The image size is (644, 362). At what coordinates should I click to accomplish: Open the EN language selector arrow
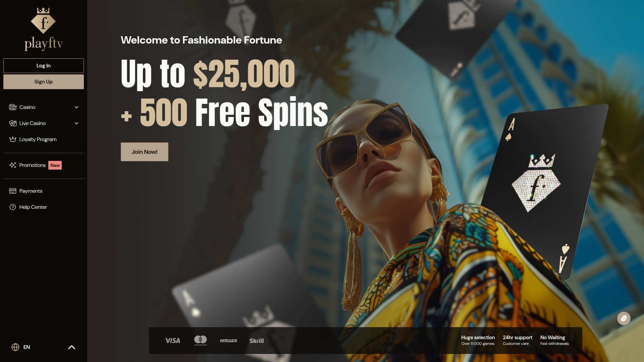coord(72,347)
